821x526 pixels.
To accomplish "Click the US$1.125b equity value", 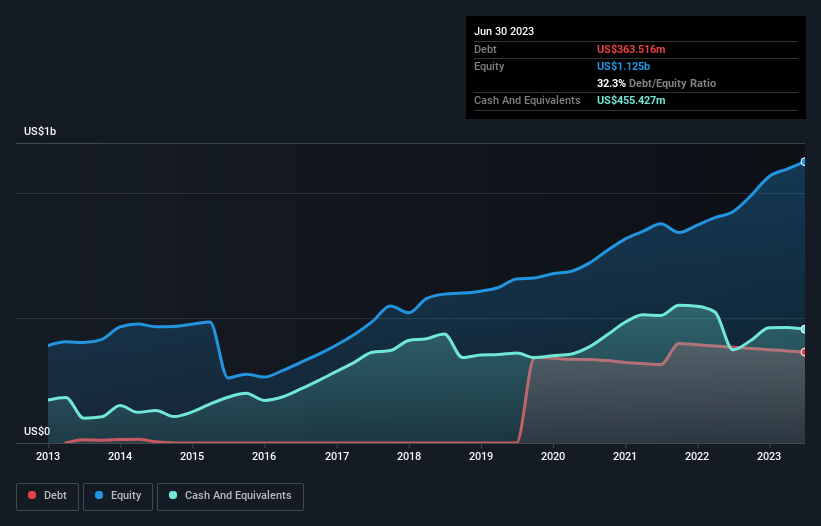I will 623,66.
